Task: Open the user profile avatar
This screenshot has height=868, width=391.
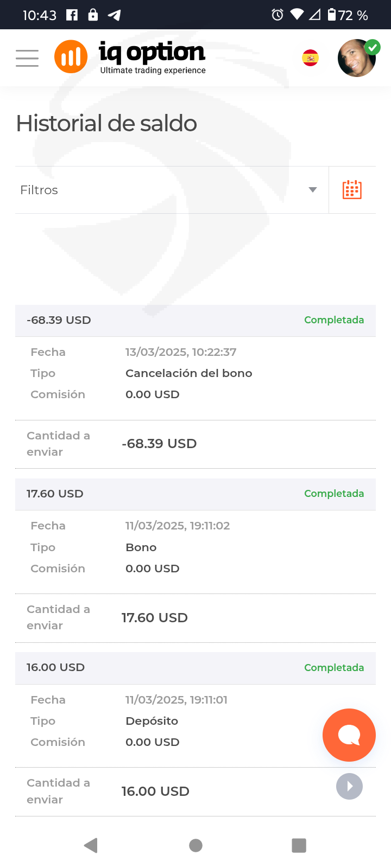Action: point(357,58)
